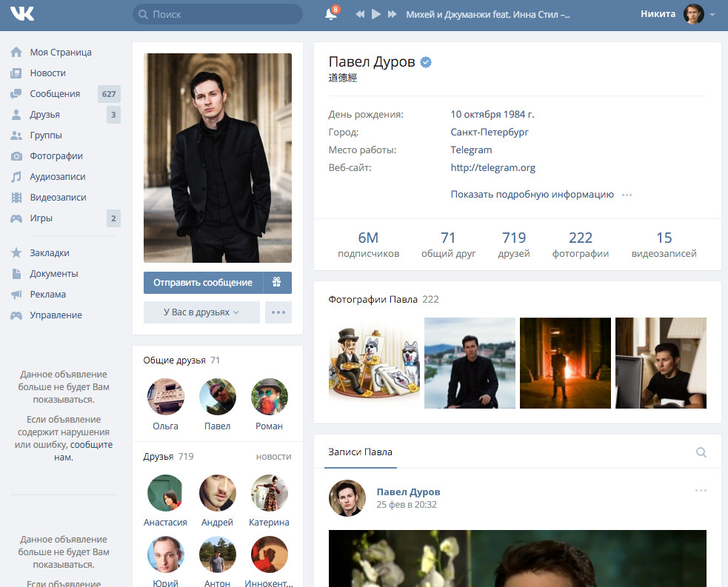
Task: Click the VK logo icon
Action: point(22,14)
